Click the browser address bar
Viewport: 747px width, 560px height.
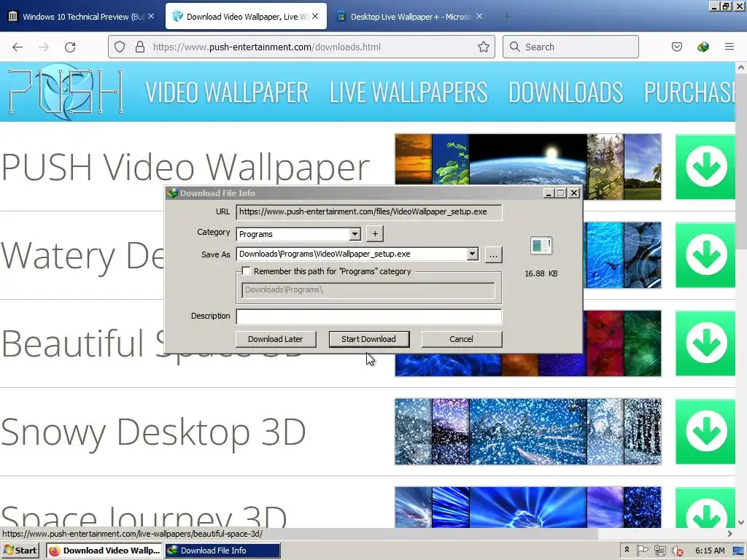(x=301, y=47)
